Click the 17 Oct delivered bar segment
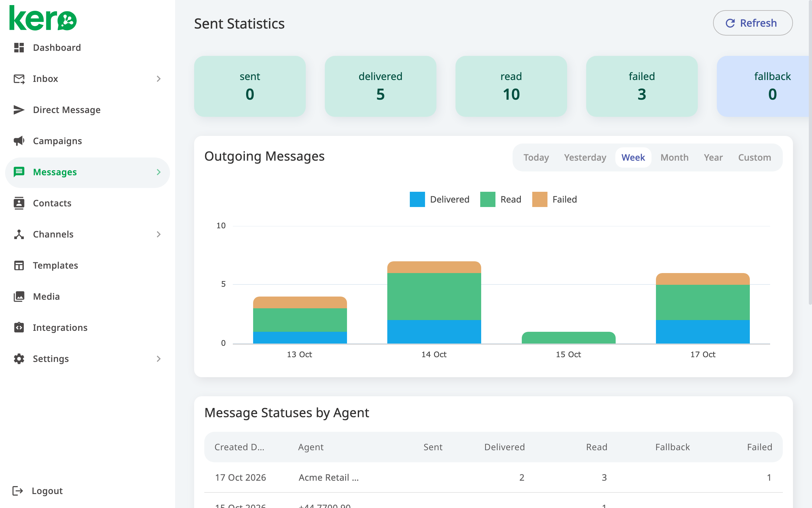This screenshot has height=508, width=812. pos(703,331)
